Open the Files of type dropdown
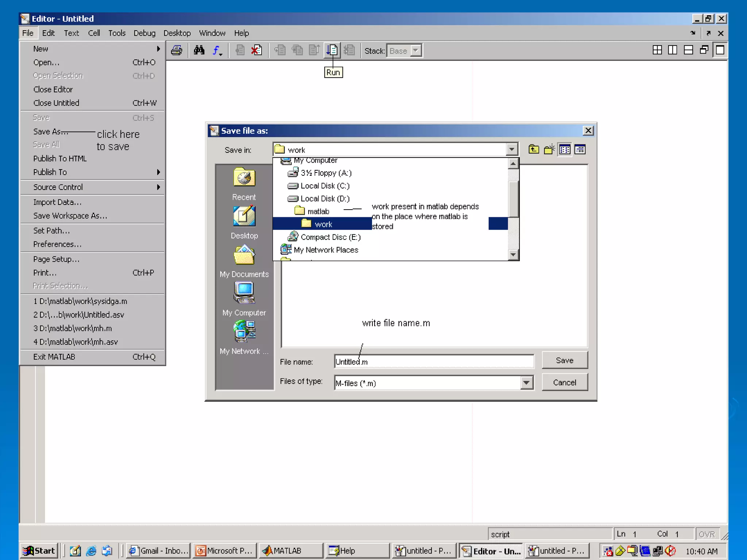 click(x=526, y=383)
